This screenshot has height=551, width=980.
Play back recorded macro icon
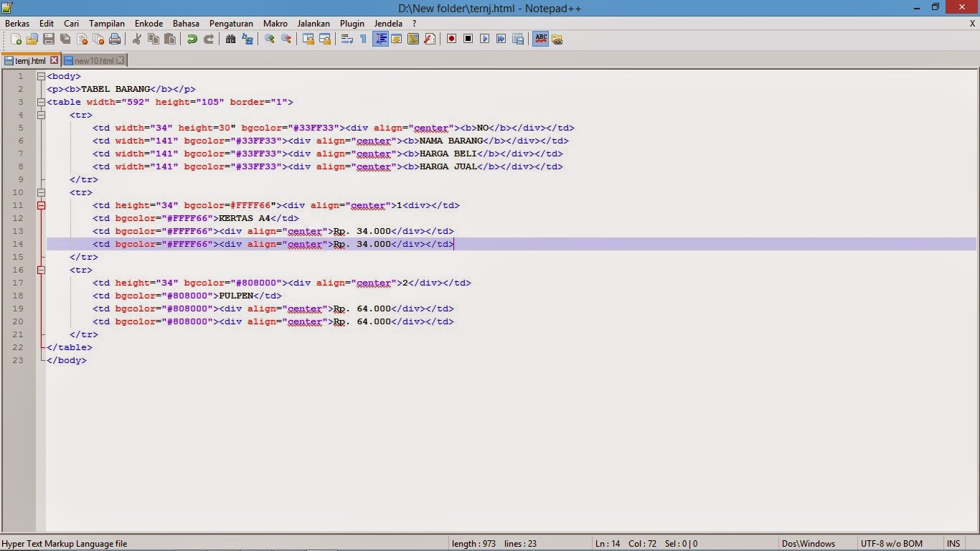coord(484,39)
